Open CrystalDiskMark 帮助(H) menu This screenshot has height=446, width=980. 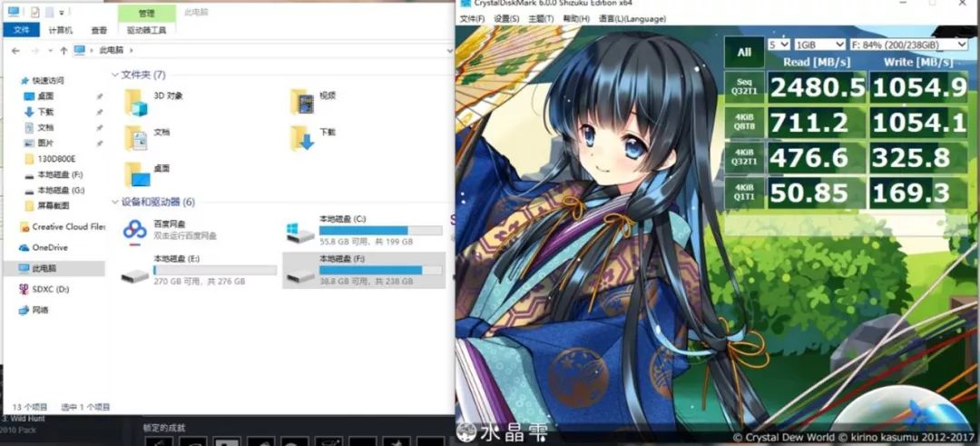pos(575,19)
